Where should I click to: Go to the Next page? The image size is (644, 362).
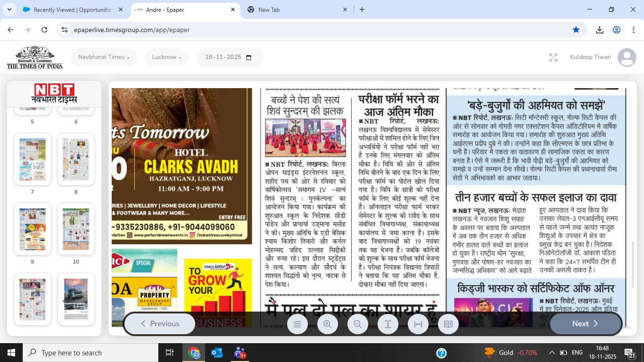coord(585,324)
